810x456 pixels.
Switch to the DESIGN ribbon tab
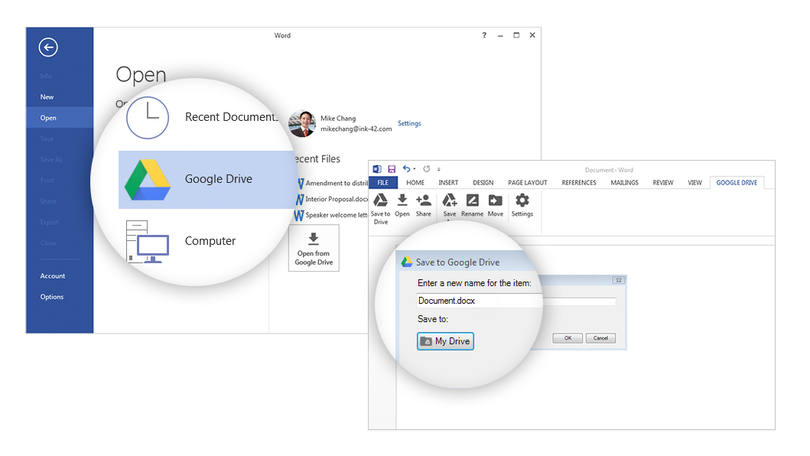point(483,183)
